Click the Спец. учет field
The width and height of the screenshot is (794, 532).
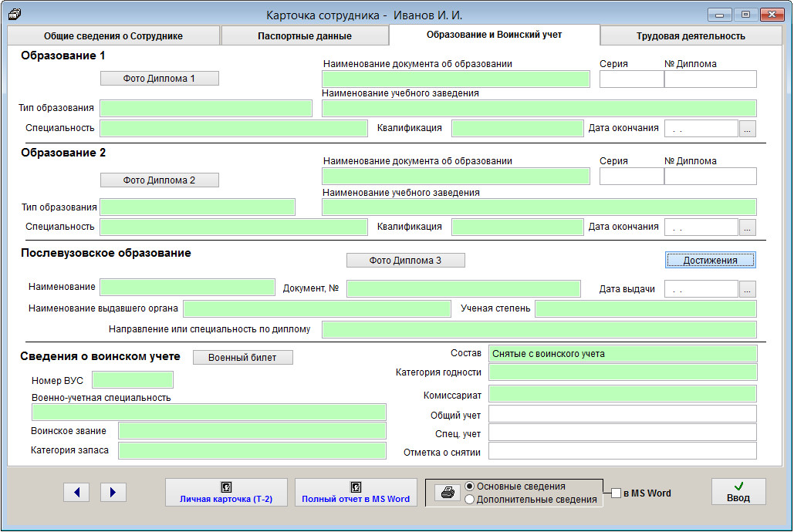tap(623, 433)
